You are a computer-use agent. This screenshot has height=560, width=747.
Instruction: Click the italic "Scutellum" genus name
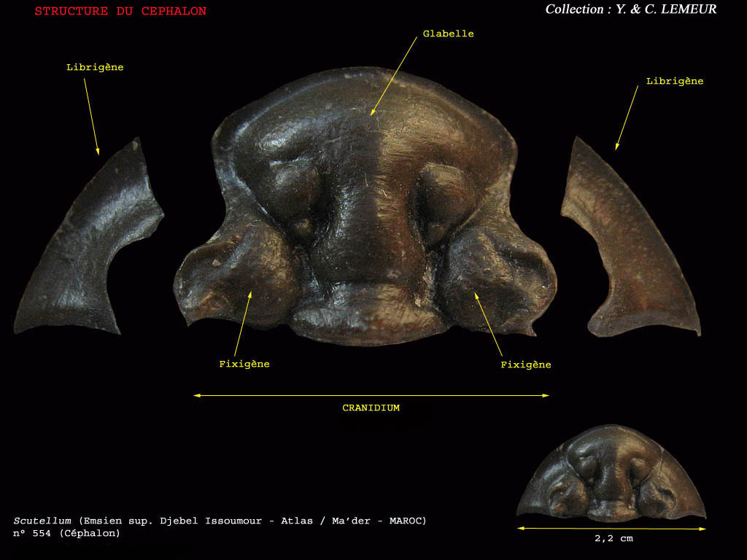42,521
